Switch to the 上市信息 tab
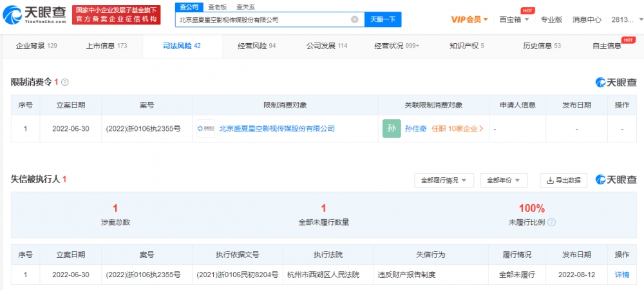Viewport: 644px width, 290px height. [106, 46]
